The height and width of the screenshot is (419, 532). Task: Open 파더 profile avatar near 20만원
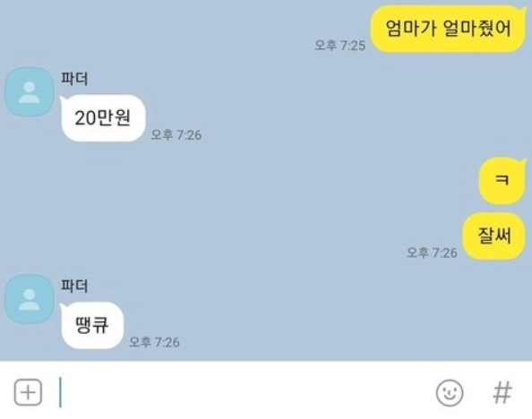tap(30, 91)
